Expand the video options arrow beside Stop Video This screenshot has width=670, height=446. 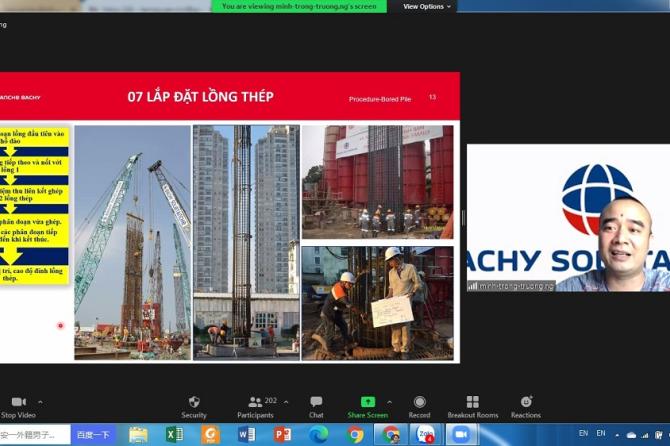click(40, 402)
